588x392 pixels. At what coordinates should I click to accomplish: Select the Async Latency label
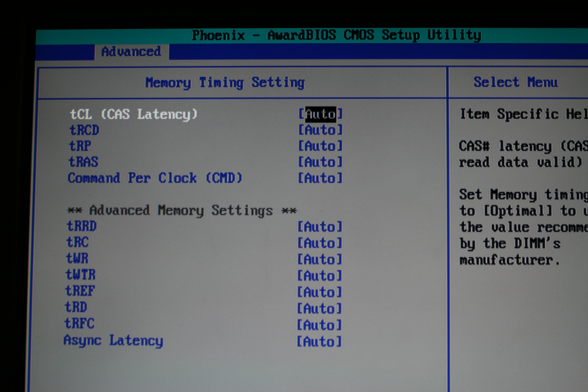113,341
